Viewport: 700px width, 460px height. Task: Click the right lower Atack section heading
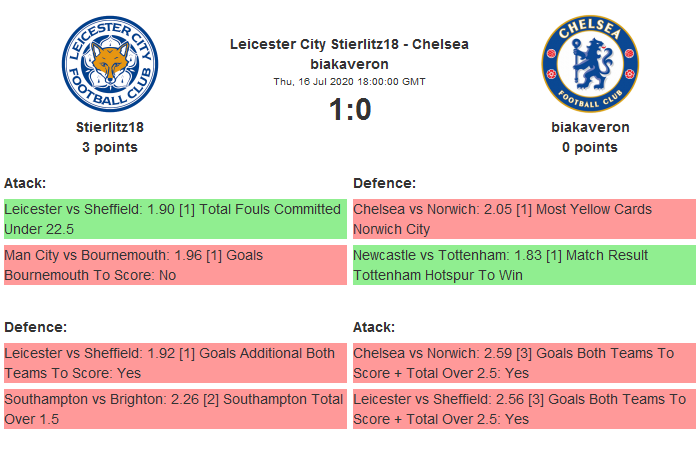point(375,327)
